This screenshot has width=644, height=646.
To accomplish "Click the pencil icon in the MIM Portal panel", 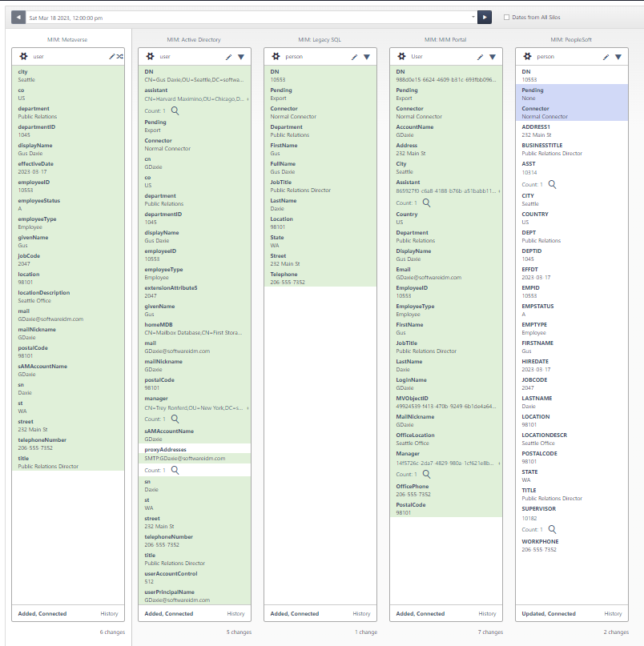I will (481, 57).
